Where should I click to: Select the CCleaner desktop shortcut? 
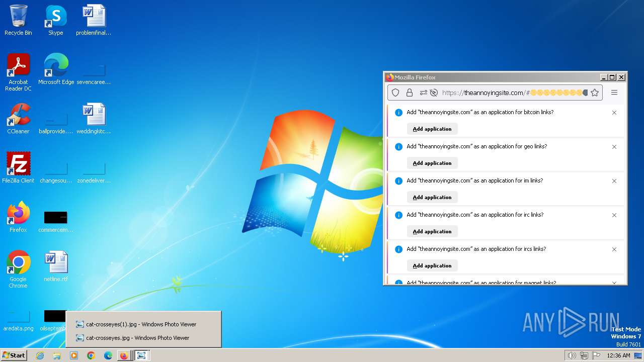[x=18, y=119]
